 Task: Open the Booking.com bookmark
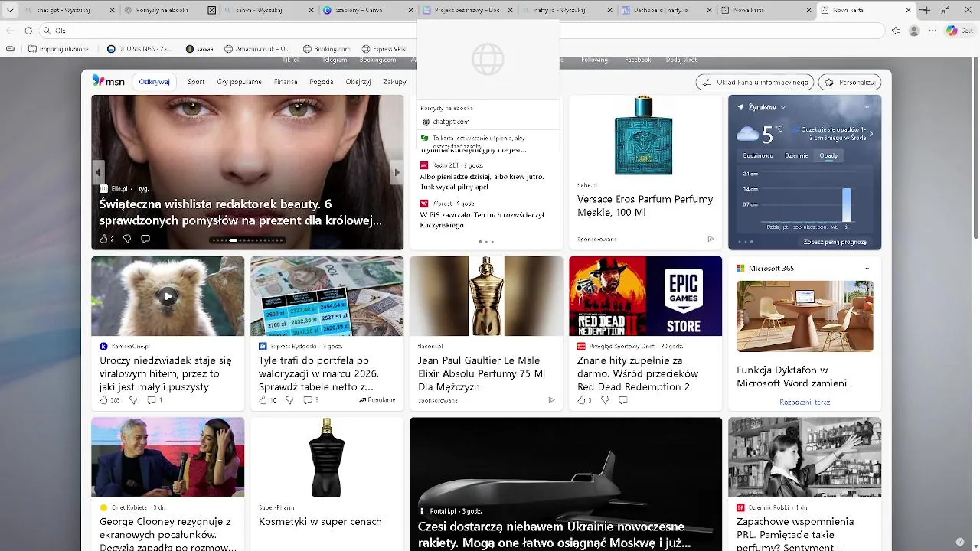(x=326, y=49)
